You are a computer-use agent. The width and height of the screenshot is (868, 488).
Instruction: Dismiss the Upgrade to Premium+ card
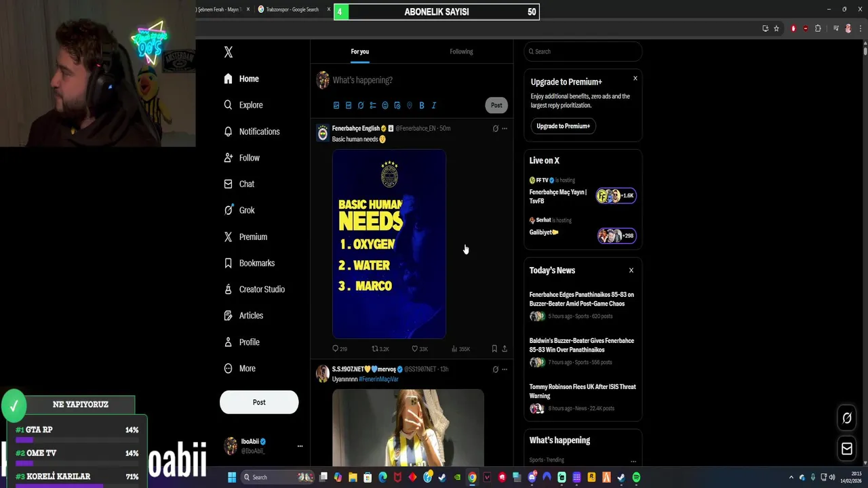(635, 79)
